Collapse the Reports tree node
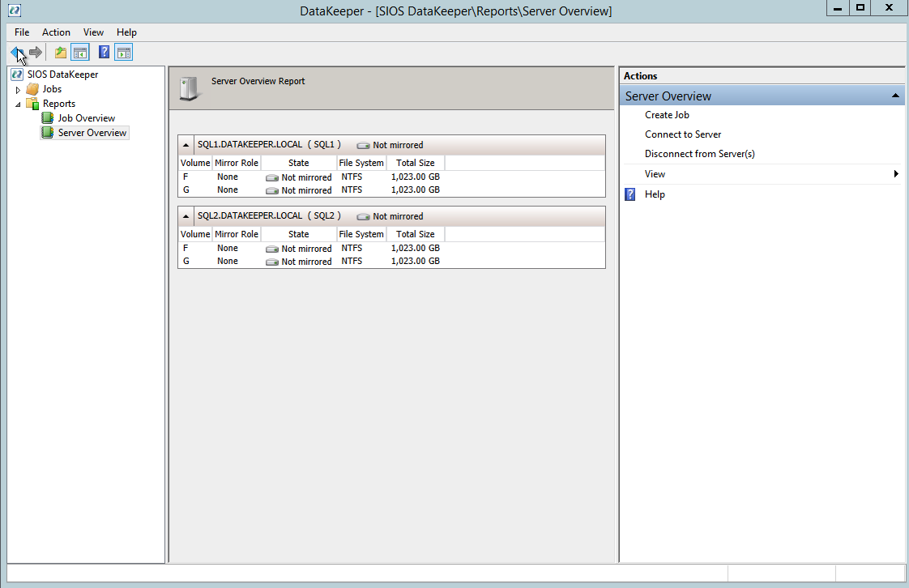Viewport: 909px width, 588px height. click(x=18, y=104)
